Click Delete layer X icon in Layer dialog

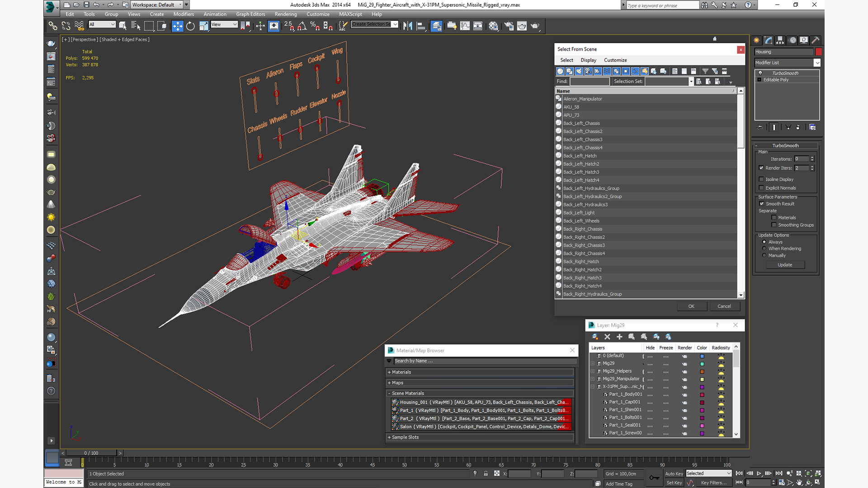(x=607, y=337)
